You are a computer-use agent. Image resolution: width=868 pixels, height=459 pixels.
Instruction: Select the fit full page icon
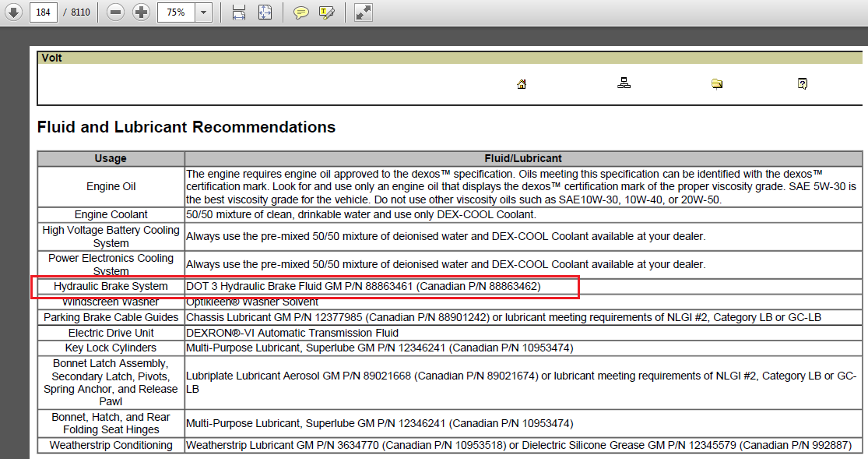pyautogui.click(x=265, y=12)
